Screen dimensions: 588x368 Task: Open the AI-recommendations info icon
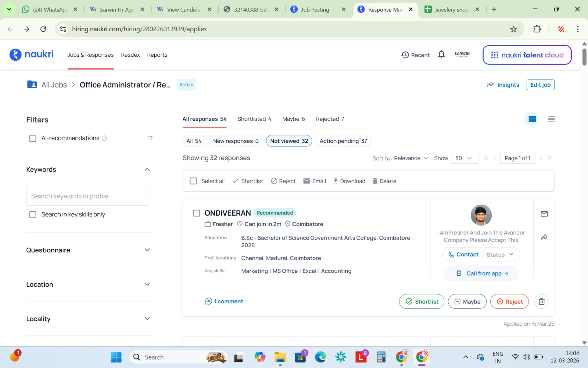point(104,138)
